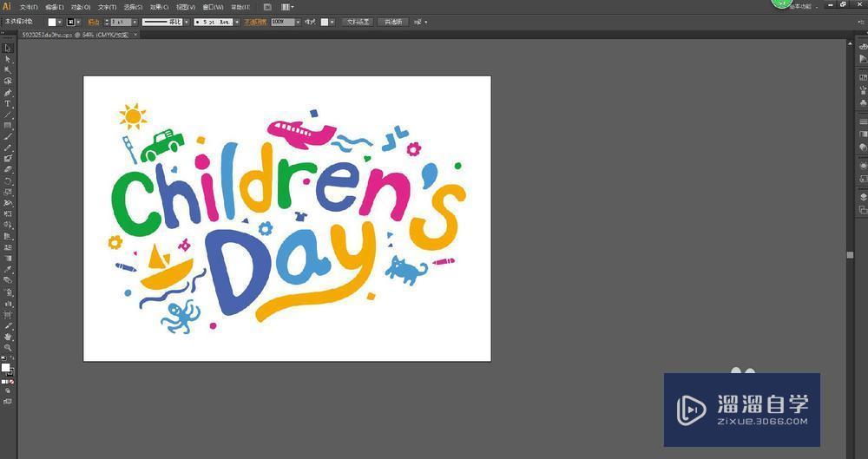Select the Zoom tool
This screenshot has width=868, height=459.
(8, 348)
